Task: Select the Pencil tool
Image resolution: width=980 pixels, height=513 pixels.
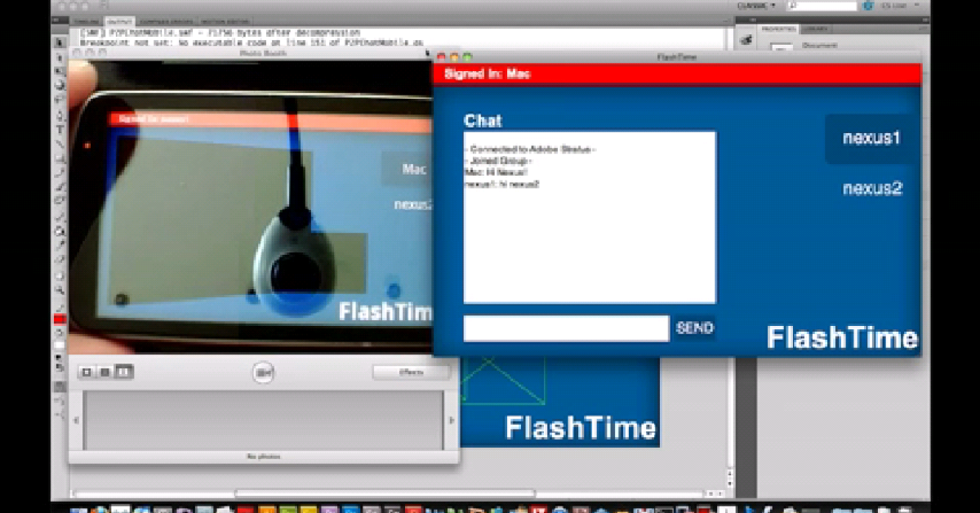Action: point(60,172)
